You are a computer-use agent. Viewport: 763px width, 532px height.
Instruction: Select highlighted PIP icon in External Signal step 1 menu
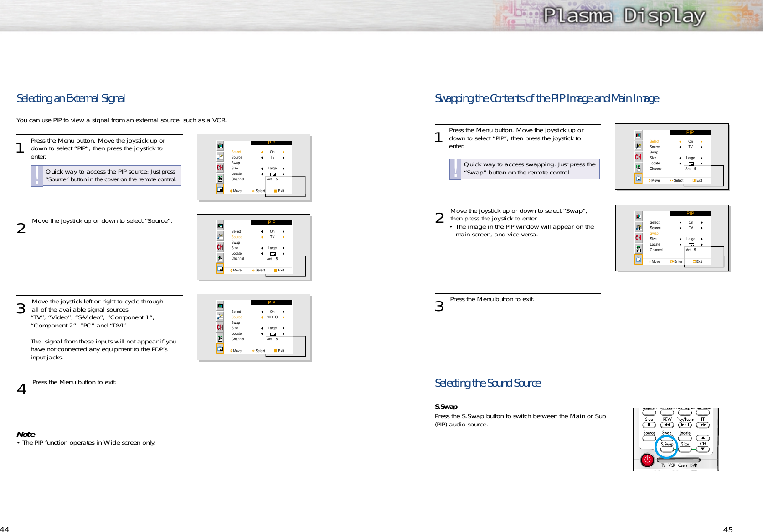[x=220, y=189]
